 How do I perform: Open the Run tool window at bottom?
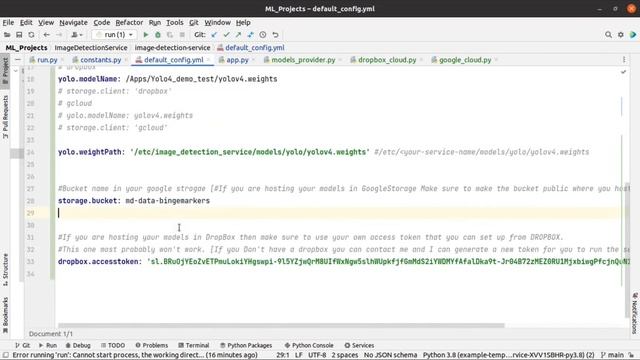click(x=48, y=345)
